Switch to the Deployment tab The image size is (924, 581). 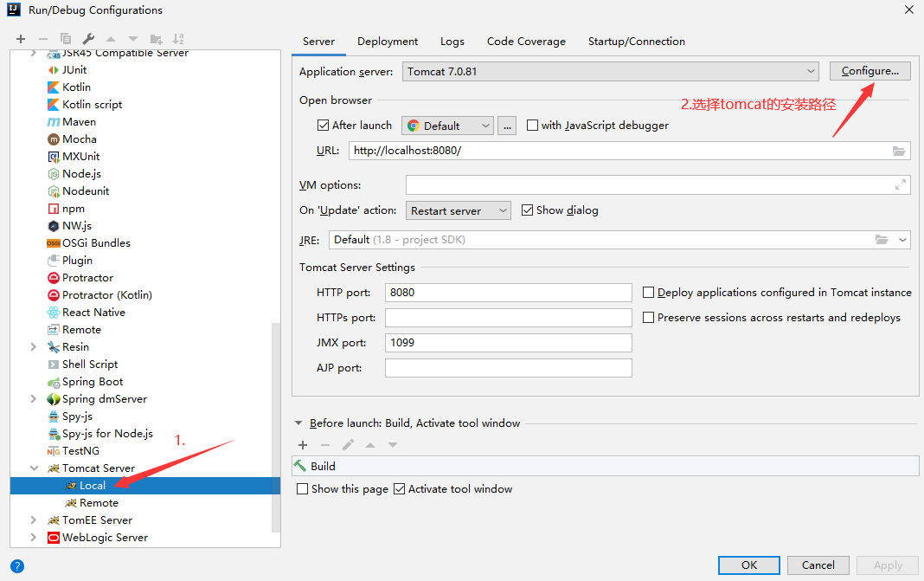coord(387,42)
